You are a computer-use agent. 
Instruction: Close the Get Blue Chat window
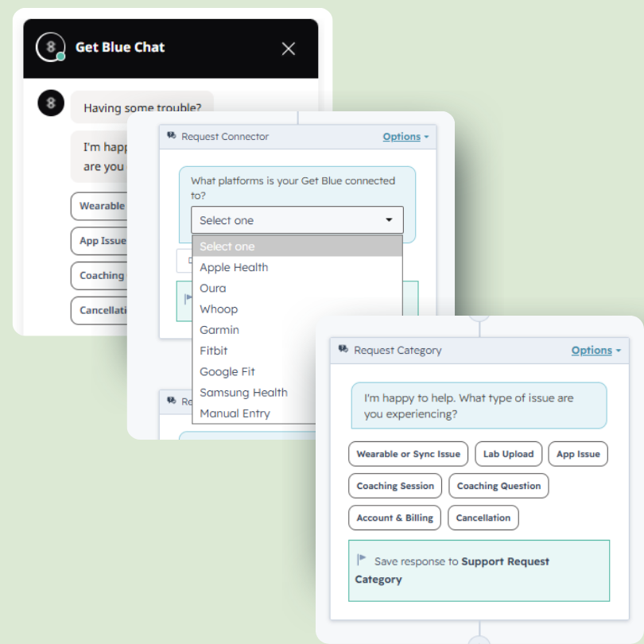[x=289, y=48]
